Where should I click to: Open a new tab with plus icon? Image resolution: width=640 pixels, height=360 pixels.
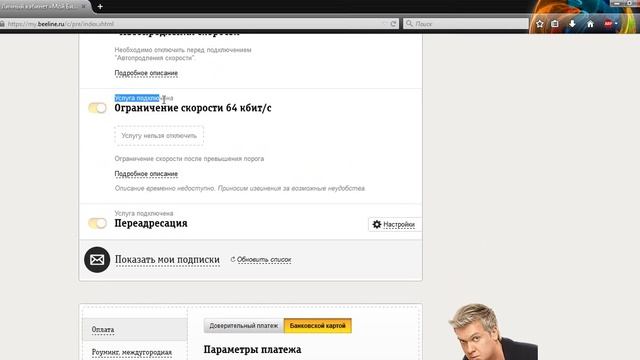[100, 6]
